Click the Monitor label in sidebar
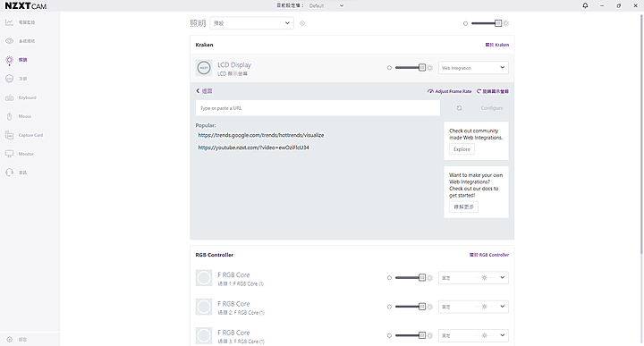The height and width of the screenshot is (346, 644). [26, 154]
